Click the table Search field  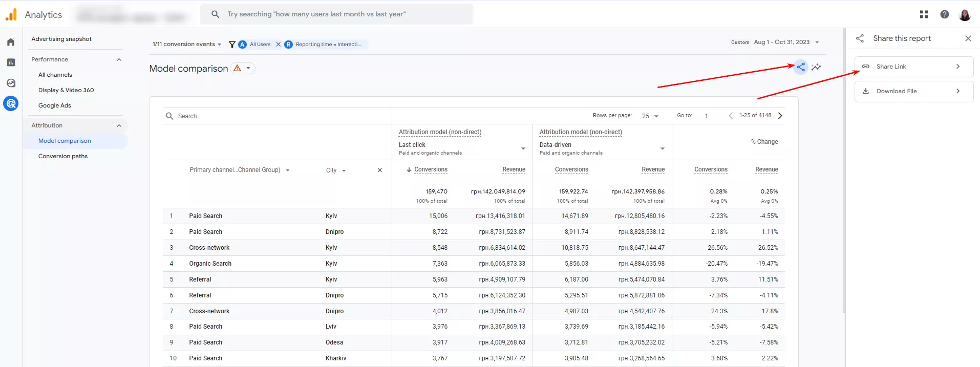277,116
